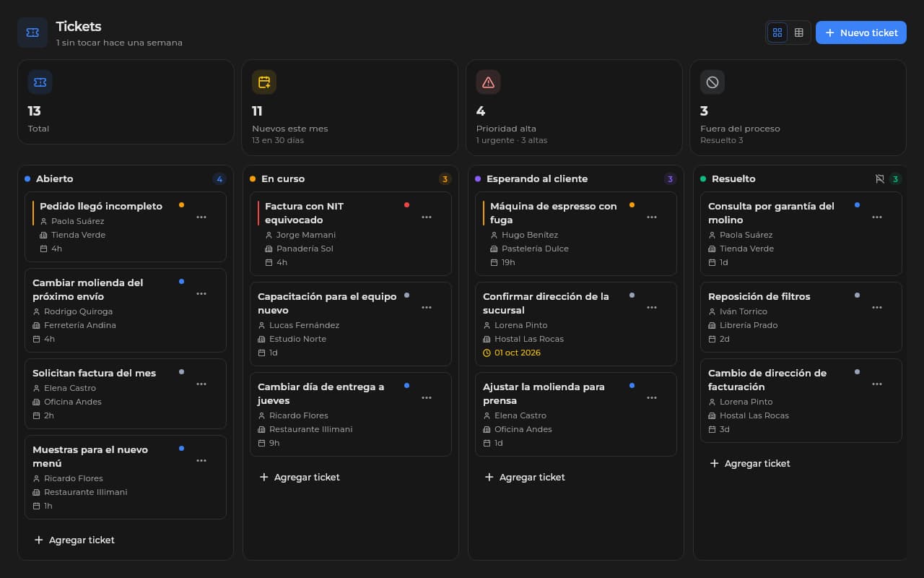Click the count badge 4 in Abierto header
This screenshot has width=924, height=578.
[x=219, y=179]
